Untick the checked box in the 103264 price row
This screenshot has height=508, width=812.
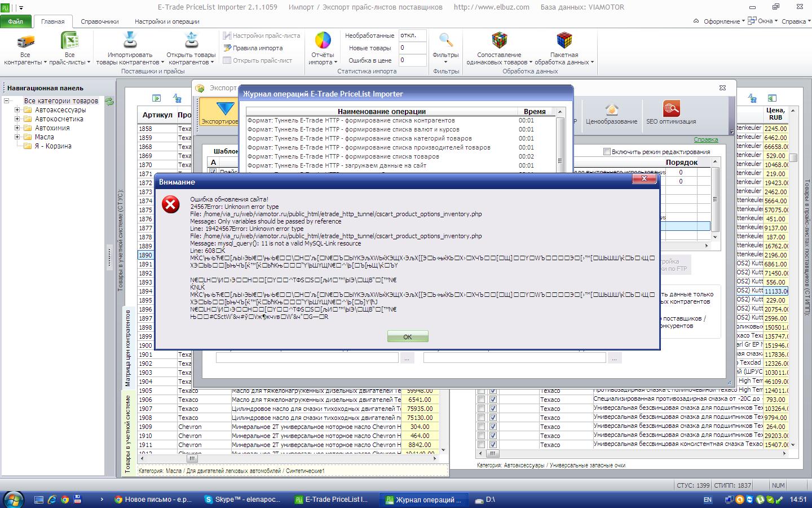tap(493, 409)
